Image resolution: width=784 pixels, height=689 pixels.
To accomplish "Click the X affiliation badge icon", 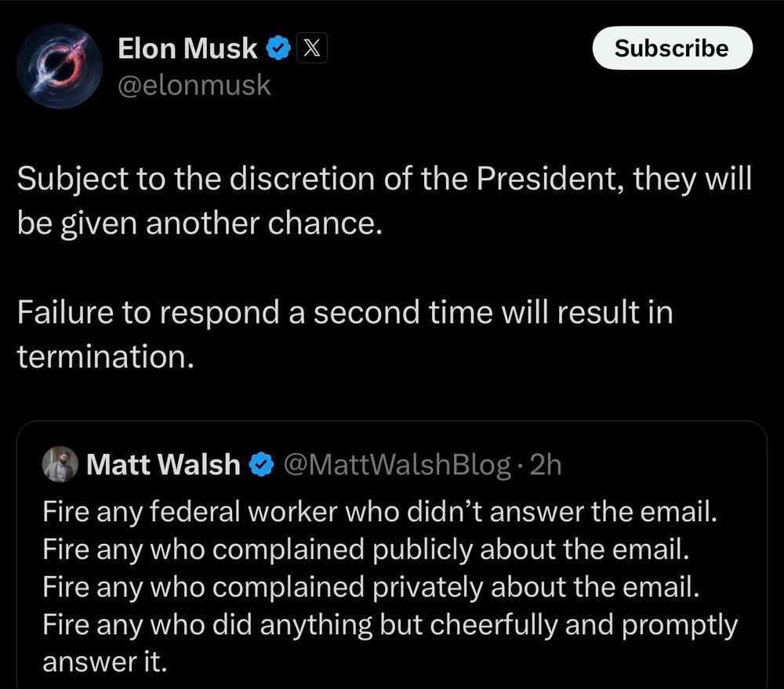I will click(310, 49).
